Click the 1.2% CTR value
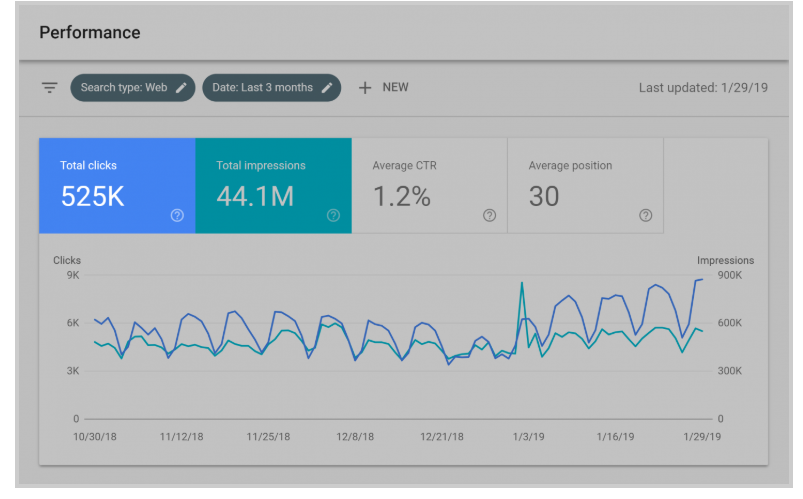Screen dimensions: 803x499 [x=402, y=196]
